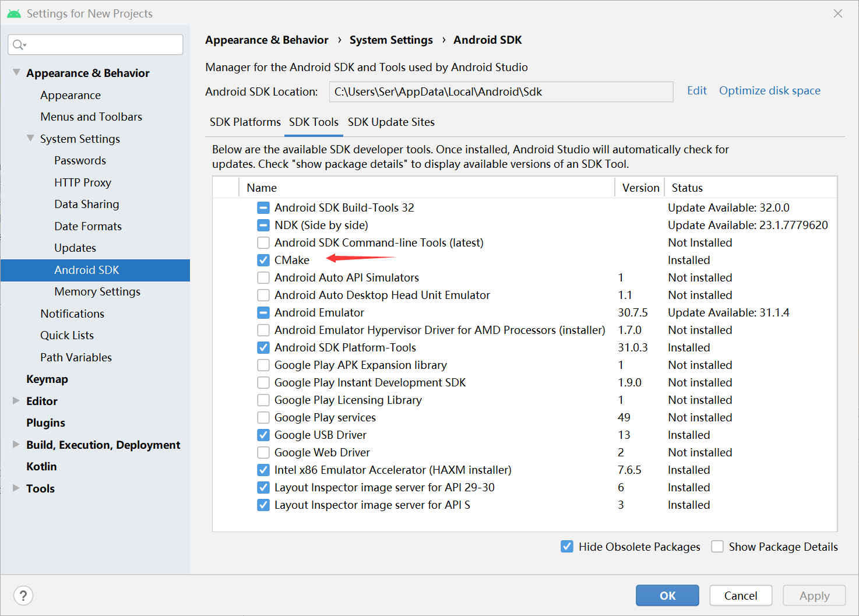This screenshot has width=859, height=616.
Task: Expand the Editor settings section
Action: tap(16, 401)
